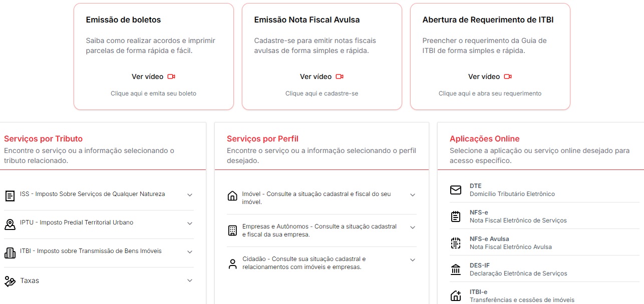Click 'Clique aqui e abra seu requerimento'
The height and width of the screenshot is (304, 644).
tap(490, 93)
